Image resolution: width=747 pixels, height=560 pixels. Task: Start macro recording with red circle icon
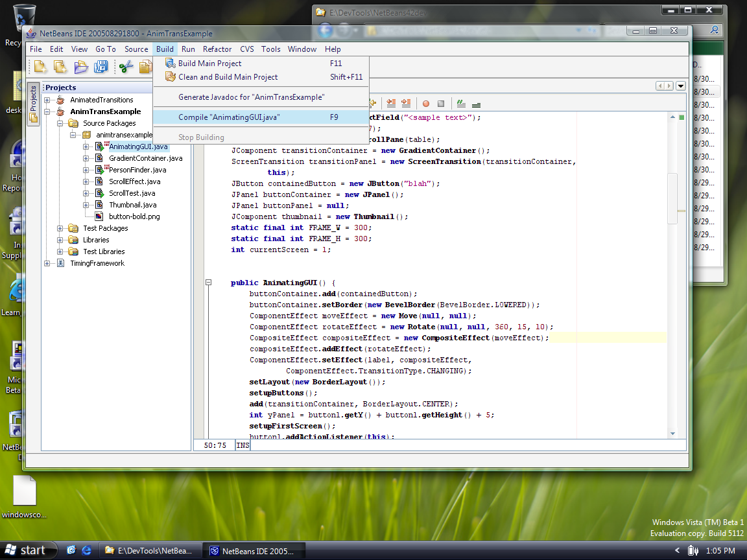[x=426, y=103]
